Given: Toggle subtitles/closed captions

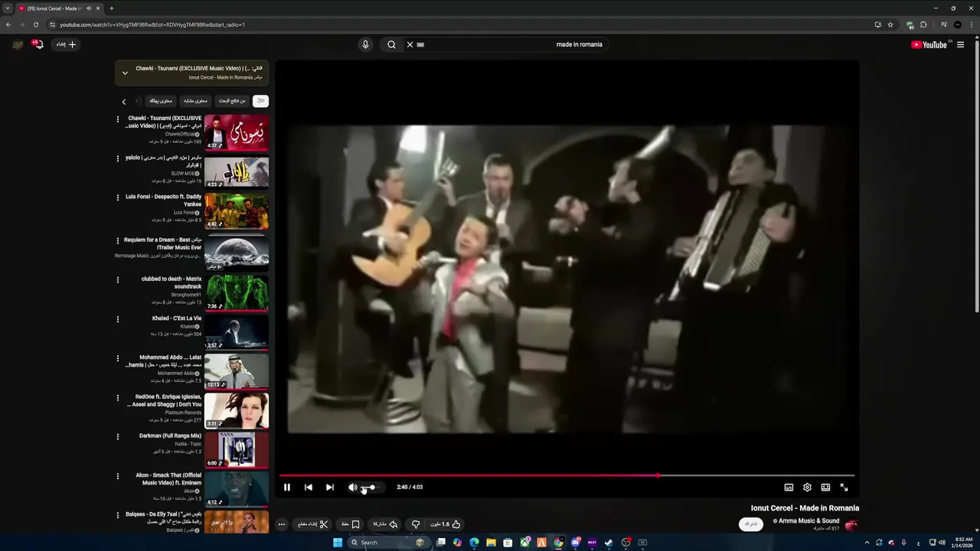Looking at the screenshot, I should click(789, 487).
